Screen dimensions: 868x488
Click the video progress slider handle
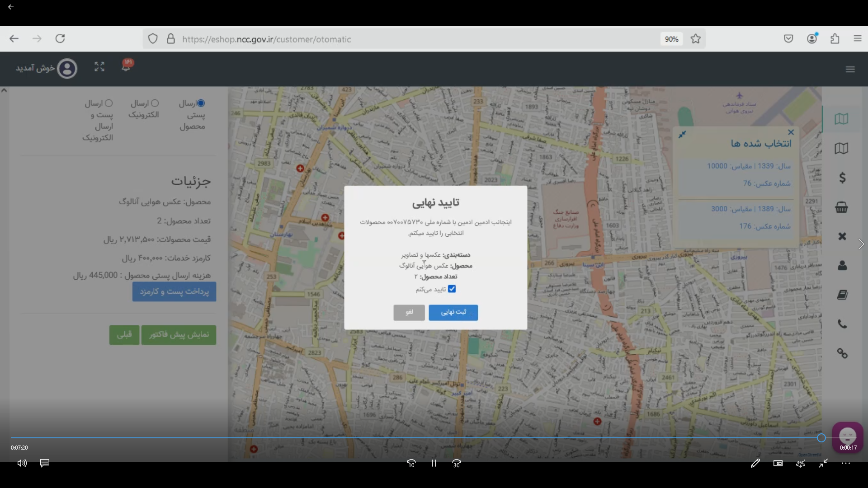[821, 438]
